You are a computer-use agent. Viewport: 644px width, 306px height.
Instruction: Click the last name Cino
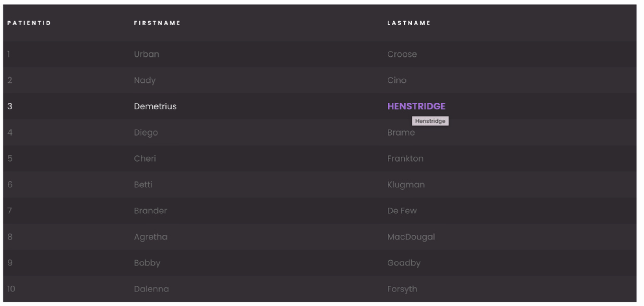pyautogui.click(x=396, y=80)
